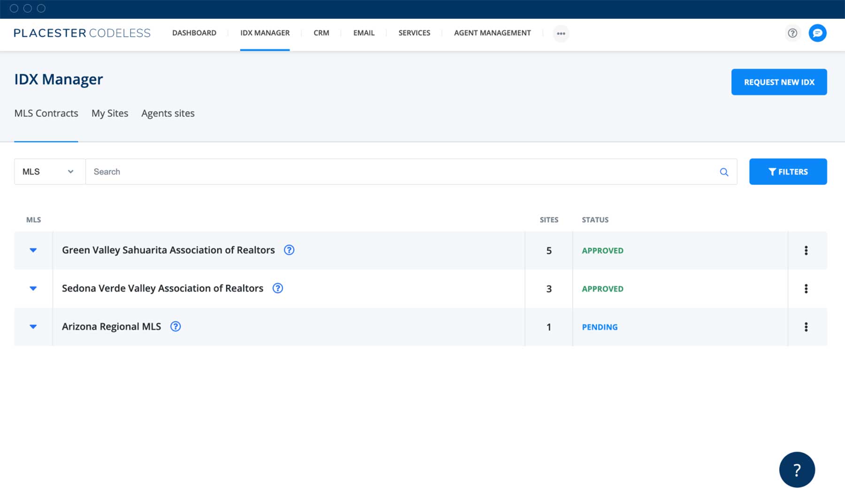Open the help icon next to Arizona Regional MLS
Screen dimensions: 845x504
click(175, 326)
